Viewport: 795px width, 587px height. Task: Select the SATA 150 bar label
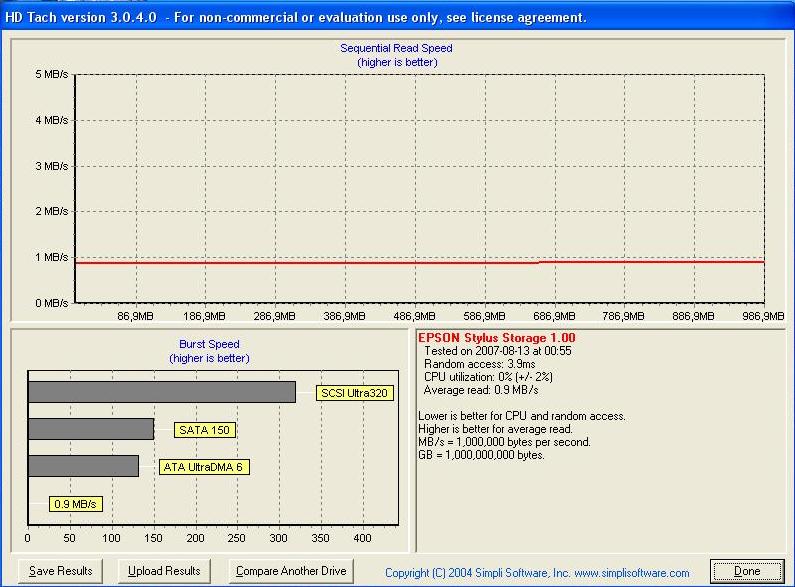(x=204, y=430)
